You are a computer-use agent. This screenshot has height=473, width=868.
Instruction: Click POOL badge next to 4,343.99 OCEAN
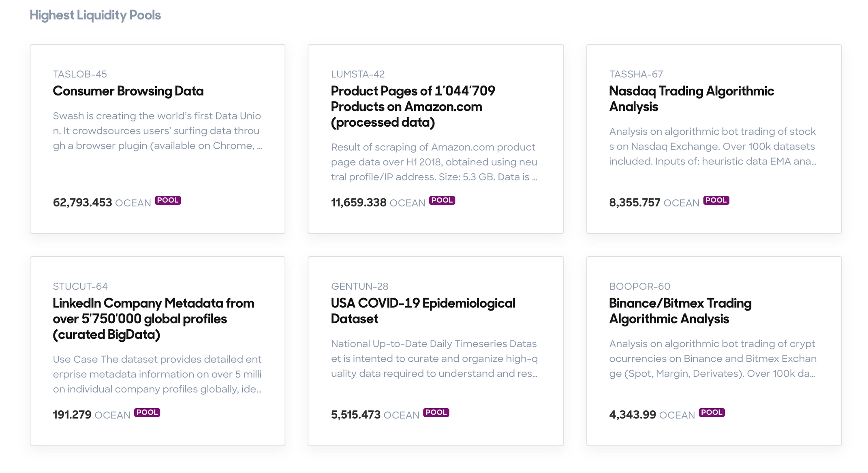(712, 413)
